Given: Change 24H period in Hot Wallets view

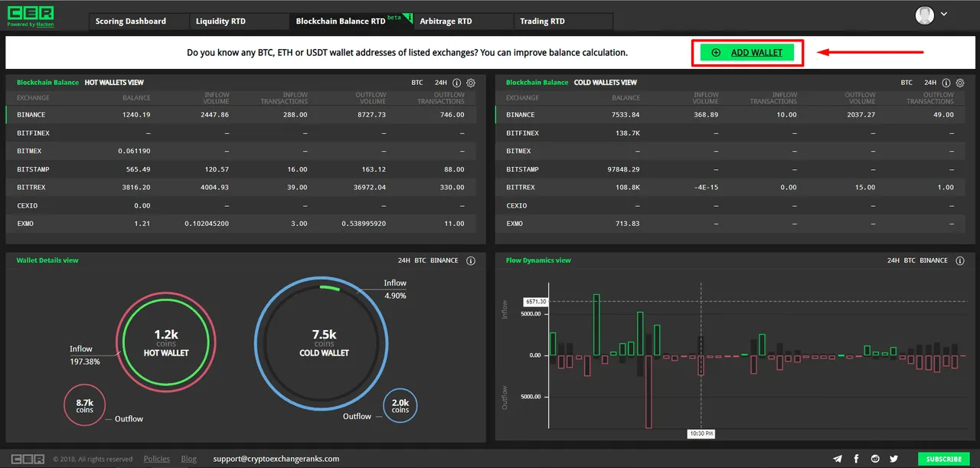Looking at the screenshot, I should point(441,83).
